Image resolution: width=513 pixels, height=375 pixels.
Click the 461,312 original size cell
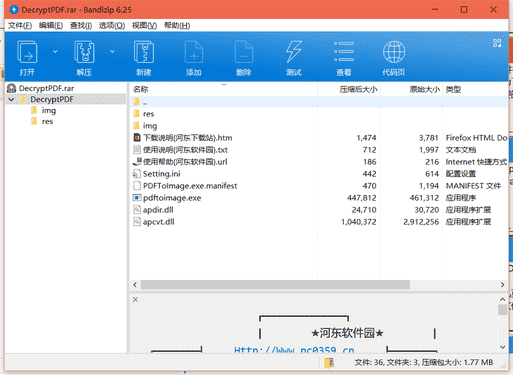[x=424, y=198]
